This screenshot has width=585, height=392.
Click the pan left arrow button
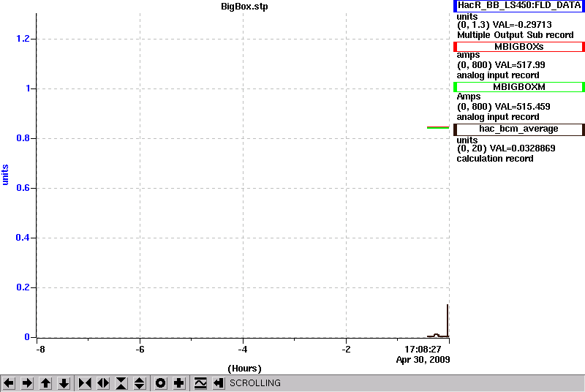[9, 383]
